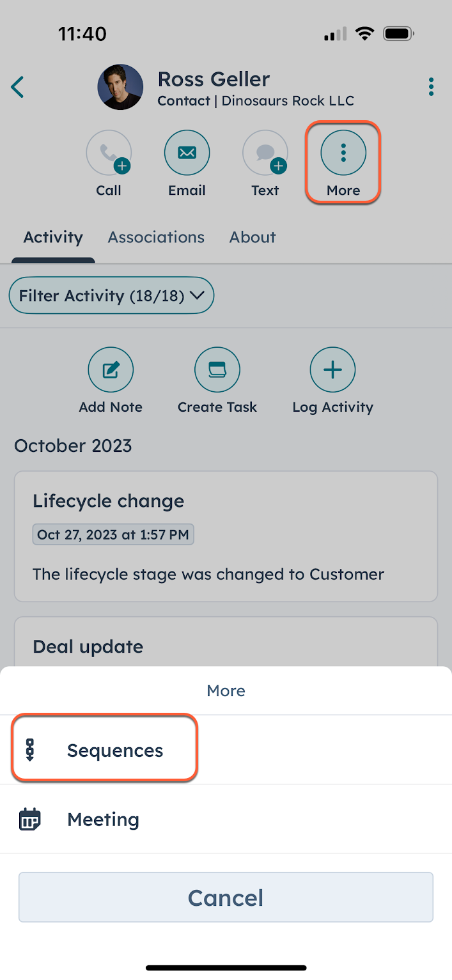Open the Filter Activity dropdown
Screen dimensions: 452x980
pyautogui.click(x=111, y=295)
